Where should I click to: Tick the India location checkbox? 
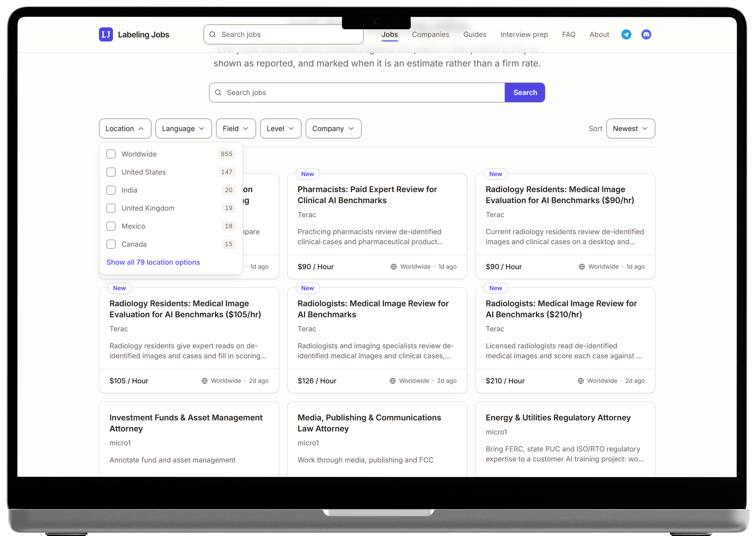[111, 190]
